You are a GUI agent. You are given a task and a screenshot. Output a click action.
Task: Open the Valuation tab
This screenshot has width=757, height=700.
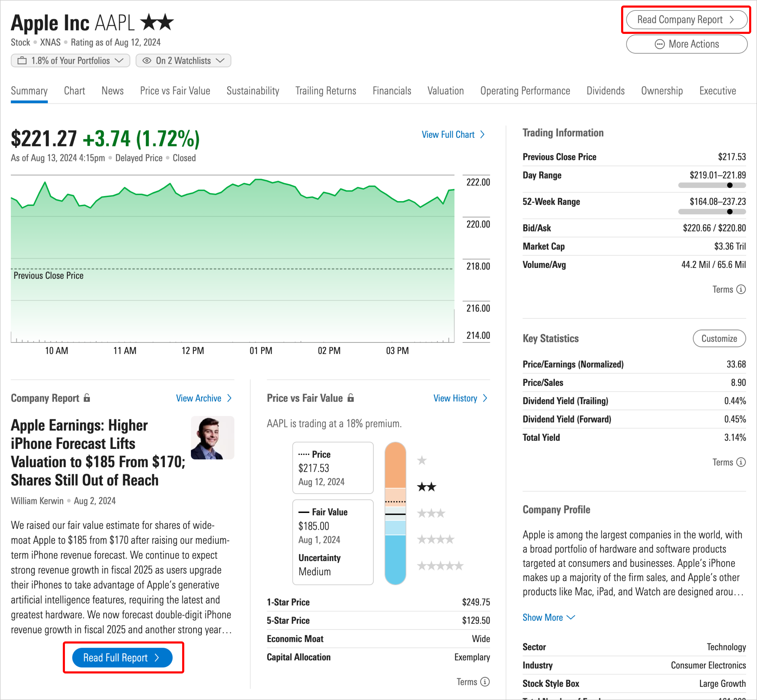click(446, 91)
